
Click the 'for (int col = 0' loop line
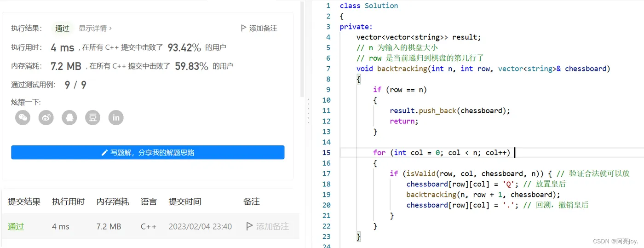point(442,152)
